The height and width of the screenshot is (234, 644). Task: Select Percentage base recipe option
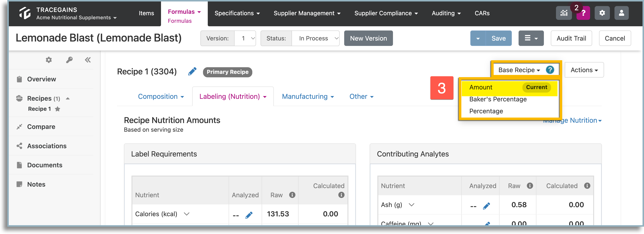(x=486, y=111)
